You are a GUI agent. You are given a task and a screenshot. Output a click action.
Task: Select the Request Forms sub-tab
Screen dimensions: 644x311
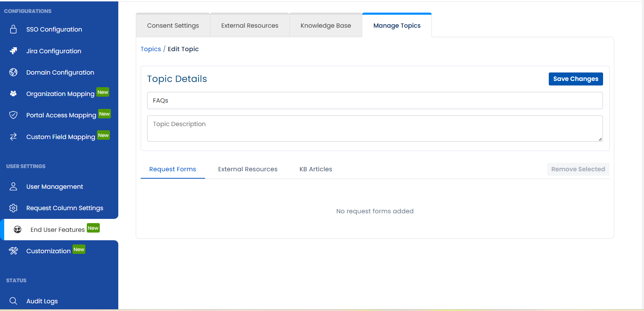click(x=173, y=169)
